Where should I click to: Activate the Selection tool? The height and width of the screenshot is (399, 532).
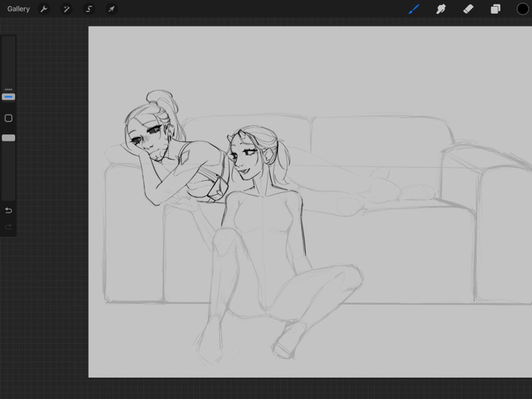pyautogui.click(x=89, y=9)
